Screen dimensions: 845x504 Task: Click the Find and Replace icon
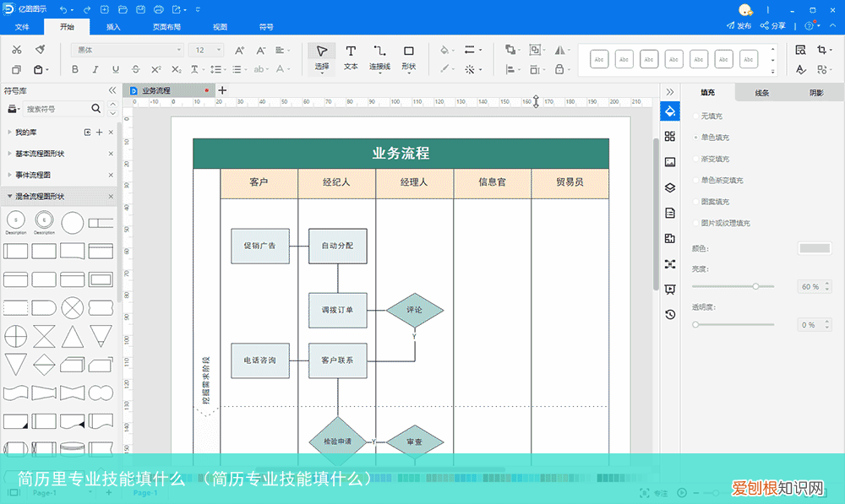[801, 50]
